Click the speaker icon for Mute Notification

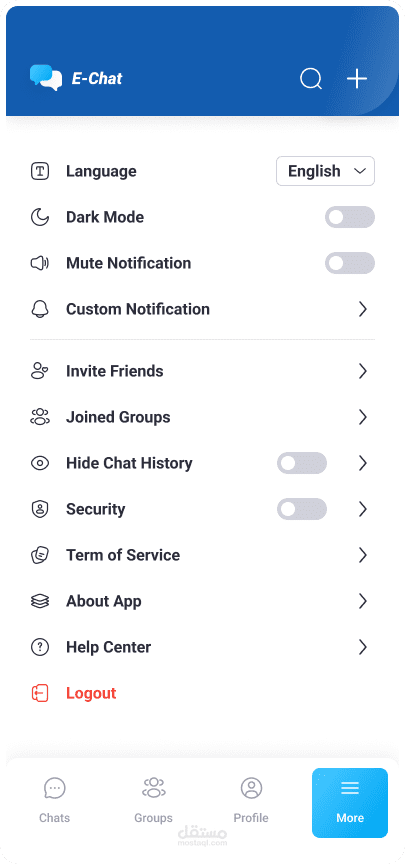40,263
